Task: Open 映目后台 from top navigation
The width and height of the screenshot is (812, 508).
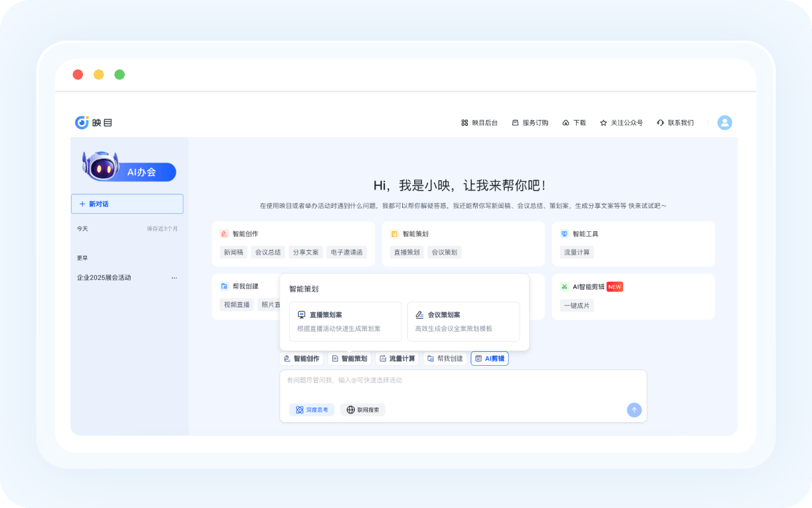Action: (479, 123)
